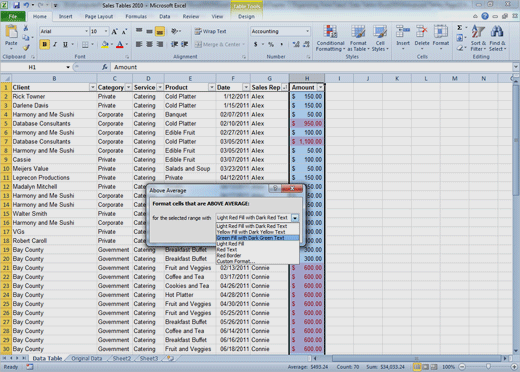Toggle Middle Align button

[x=150, y=31]
